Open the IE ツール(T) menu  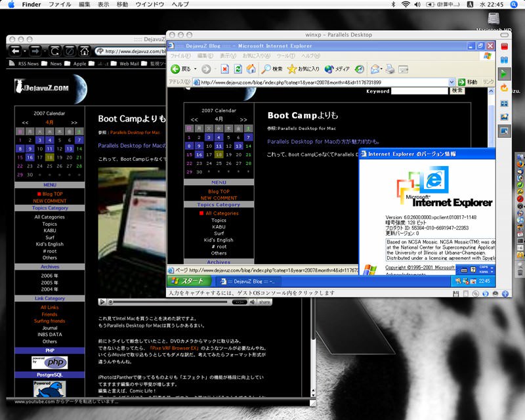coord(285,56)
